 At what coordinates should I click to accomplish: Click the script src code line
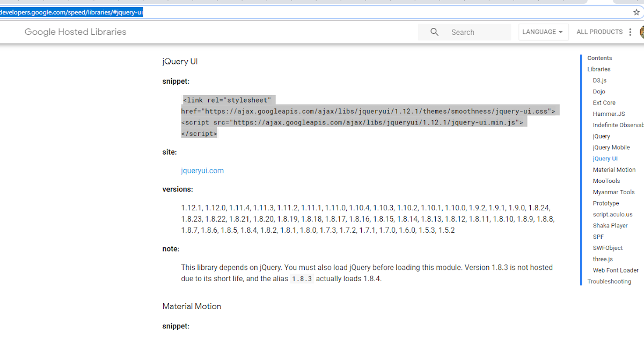(x=352, y=123)
